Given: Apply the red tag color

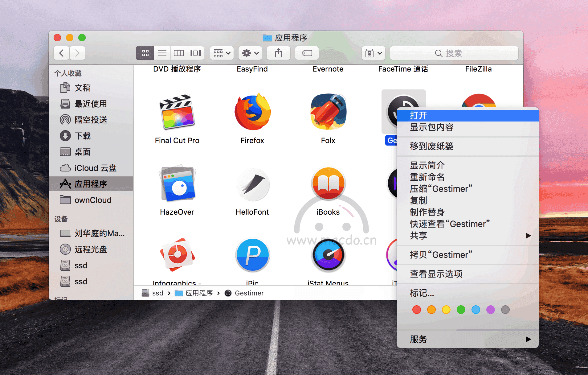Looking at the screenshot, I should (x=417, y=310).
